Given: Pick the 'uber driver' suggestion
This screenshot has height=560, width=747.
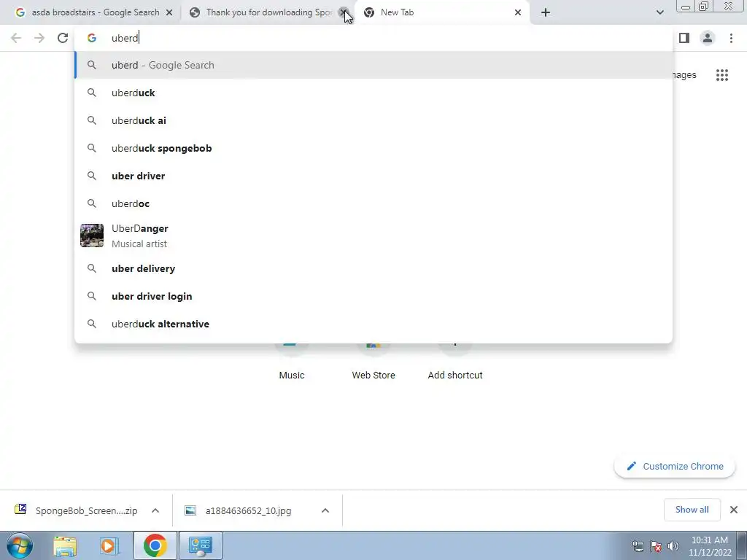Looking at the screenshot, I should [373, 176].
